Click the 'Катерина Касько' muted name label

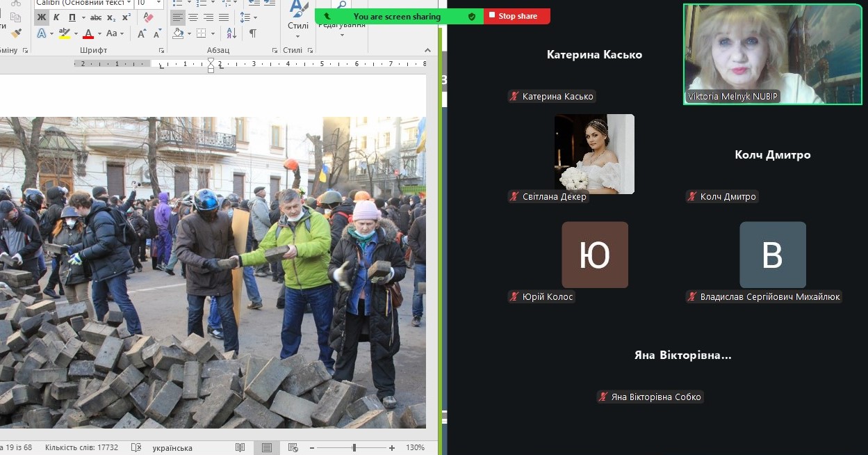[552, 96]
